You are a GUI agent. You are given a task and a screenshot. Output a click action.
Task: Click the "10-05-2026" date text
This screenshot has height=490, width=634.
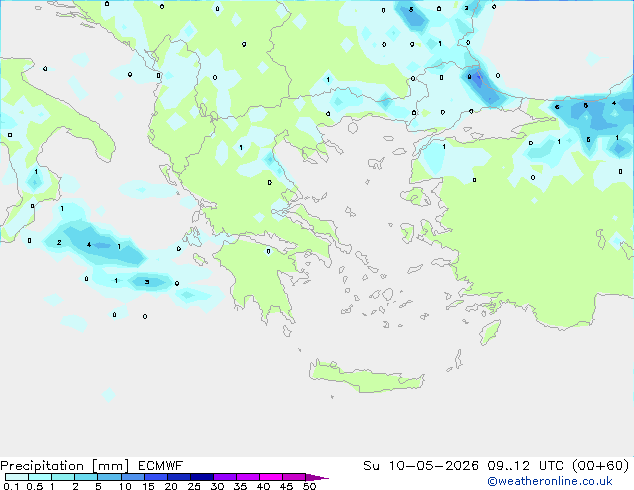coord(433,466)
